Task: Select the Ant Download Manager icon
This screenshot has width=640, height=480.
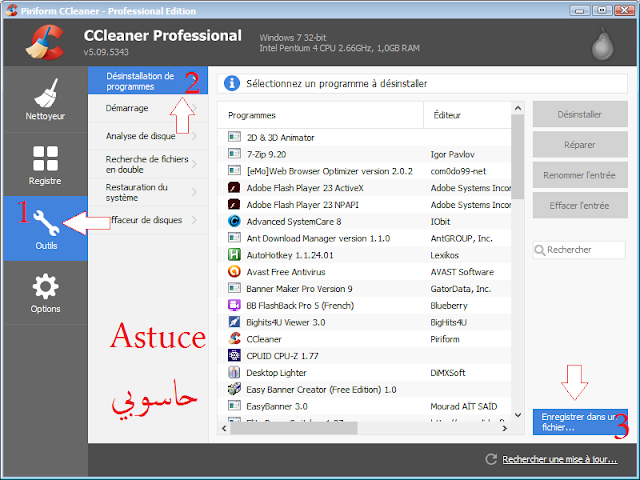Action: (x=234, y=238)
